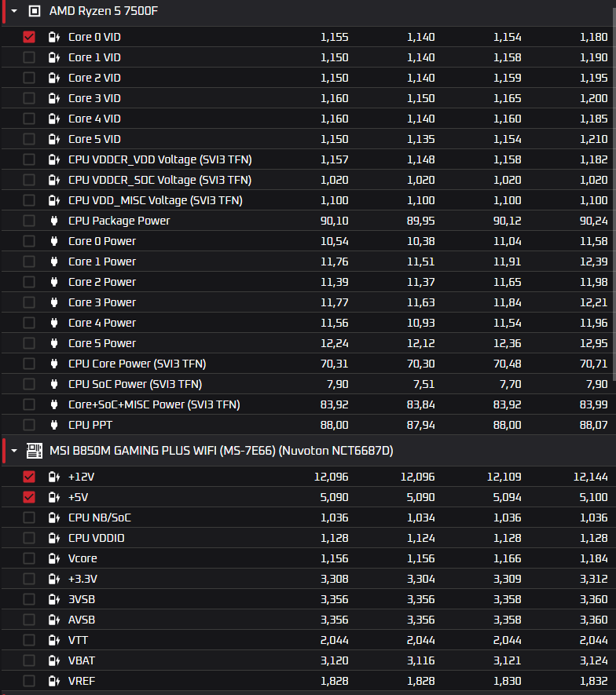Screen dimensions: 616x695
Task: Click the voltage icon next to Vcore
Action: (53, 558)
